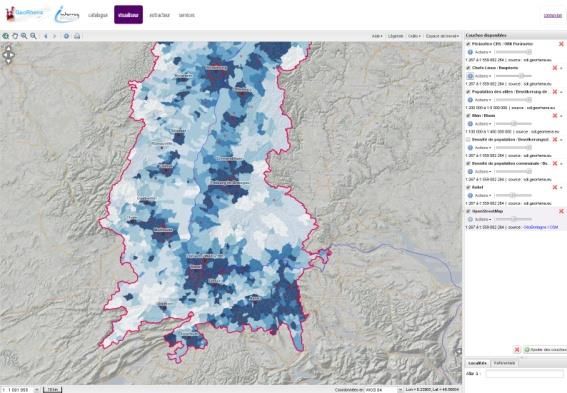The height and width of the screenshot is (393, 567).
Task: Activate the zoom in magnifier tool
Action: pyautogui.click(x=24, y=36)
